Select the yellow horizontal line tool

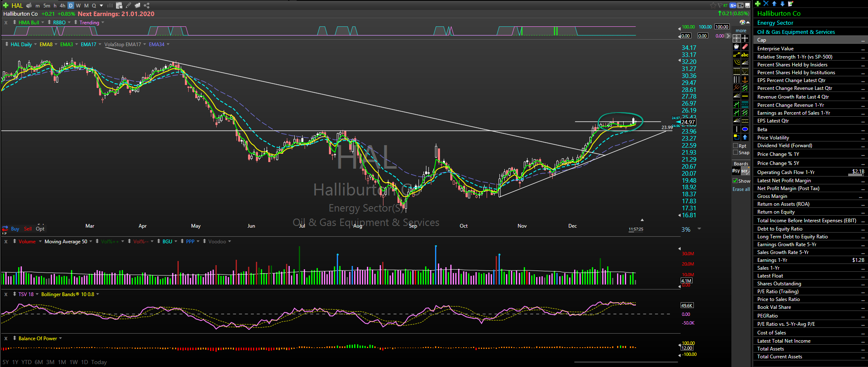click(x=745, y=96)
